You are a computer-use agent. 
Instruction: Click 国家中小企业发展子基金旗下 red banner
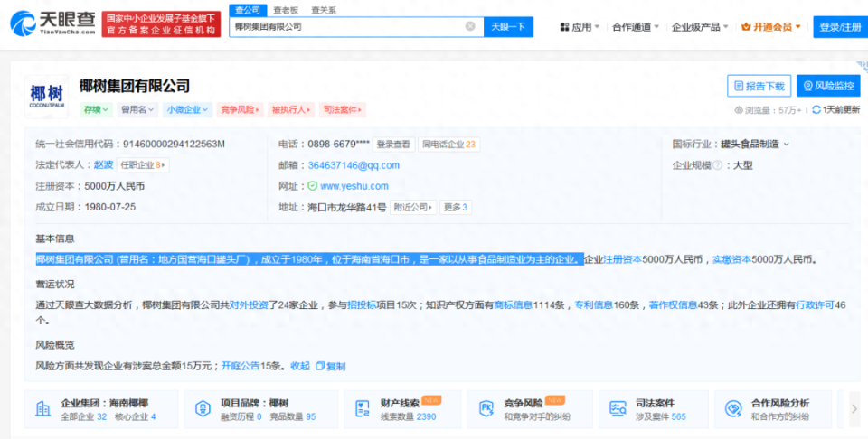(161, 24)
